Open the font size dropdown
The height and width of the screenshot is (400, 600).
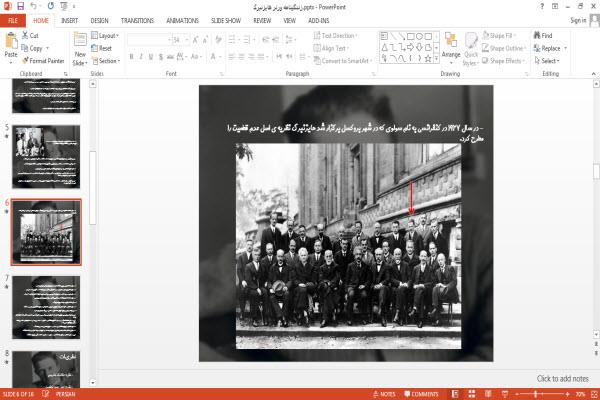pos(187,39)
